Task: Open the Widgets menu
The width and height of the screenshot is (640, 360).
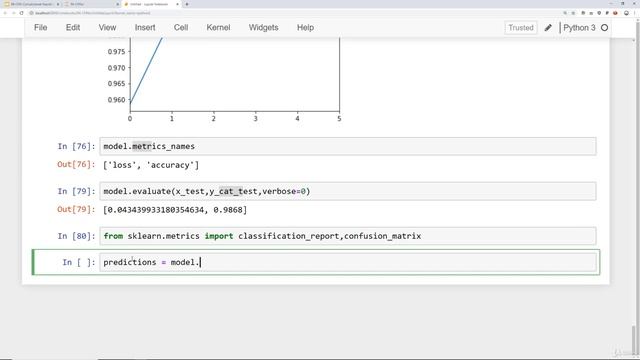Action: tap(264, 27)
